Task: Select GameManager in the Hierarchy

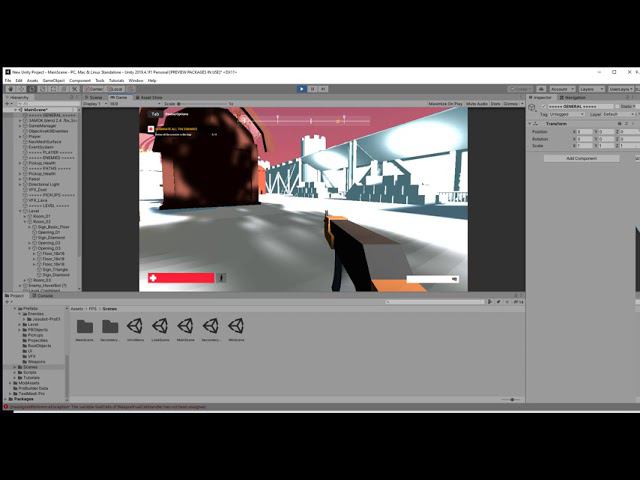Action: point(42,126)
